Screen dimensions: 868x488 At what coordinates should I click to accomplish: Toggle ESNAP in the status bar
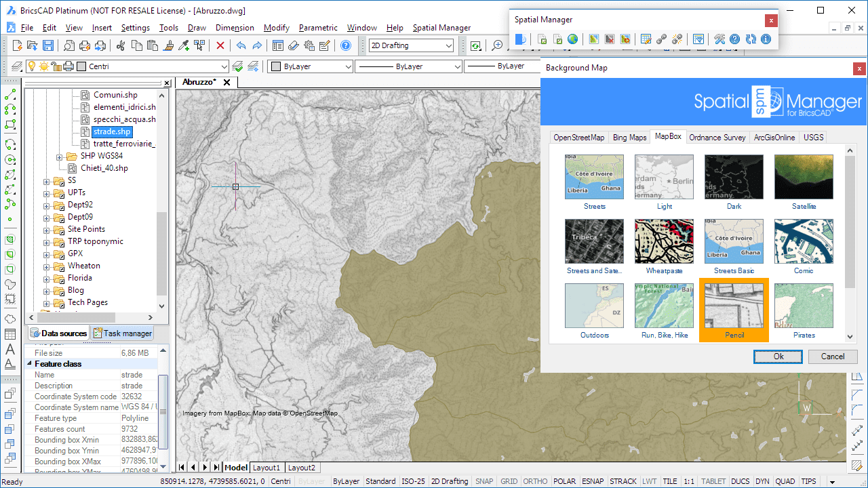pos(593,481)
